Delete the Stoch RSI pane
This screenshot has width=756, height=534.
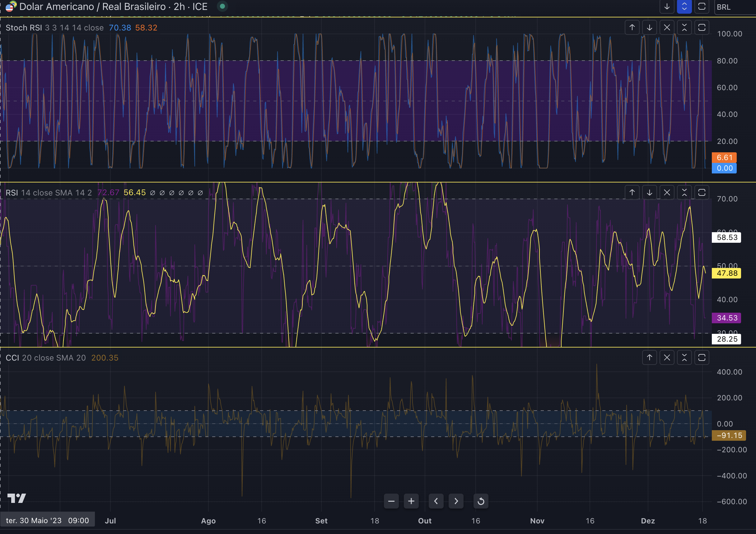[667, 28]
